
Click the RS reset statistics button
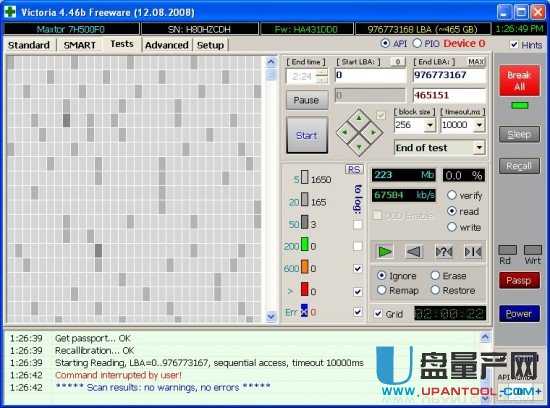point(354,170)
